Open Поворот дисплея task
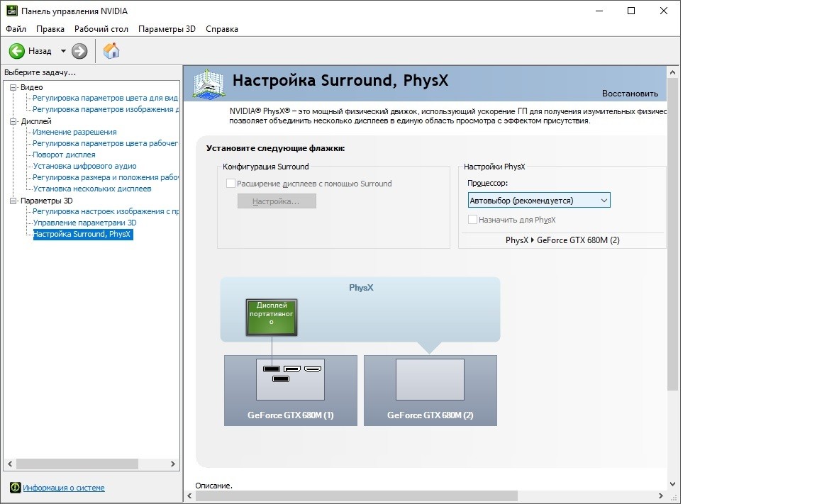This screenshot has width=817, height=504. pos(64,155)
